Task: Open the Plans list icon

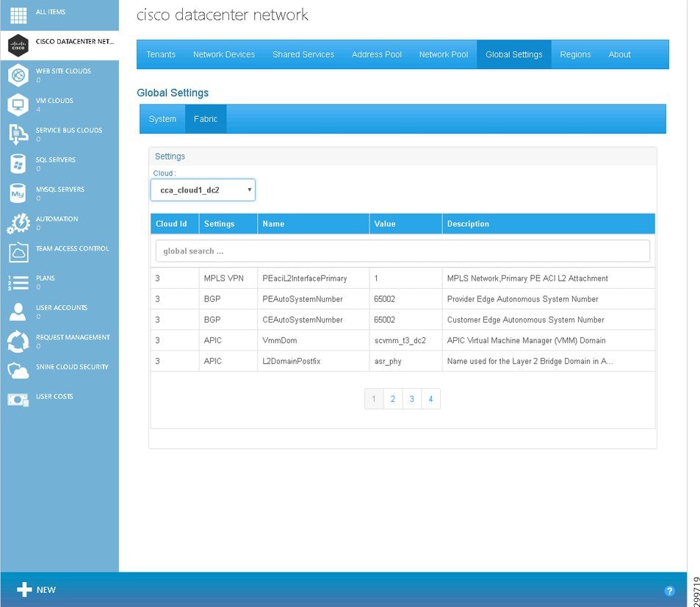Action: click(18, 282)
